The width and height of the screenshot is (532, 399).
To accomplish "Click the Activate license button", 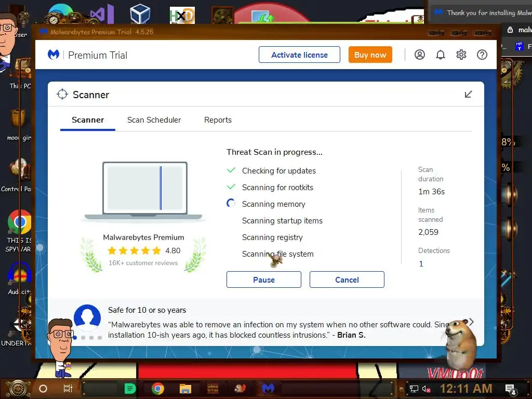I will click(x=299, y=55).
